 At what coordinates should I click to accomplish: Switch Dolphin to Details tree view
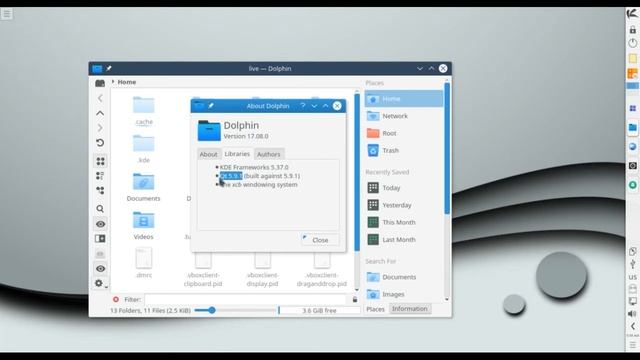pos(100,191)
